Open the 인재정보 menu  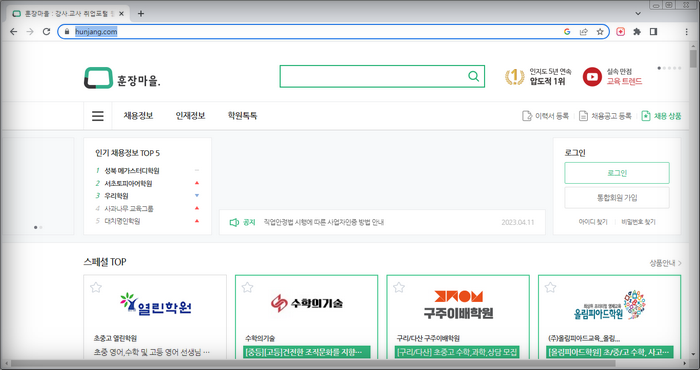[x=190, y=116]
